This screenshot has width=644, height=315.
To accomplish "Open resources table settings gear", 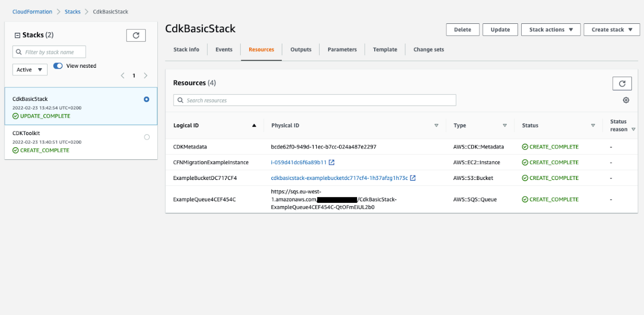I will (x=626, y=100).
